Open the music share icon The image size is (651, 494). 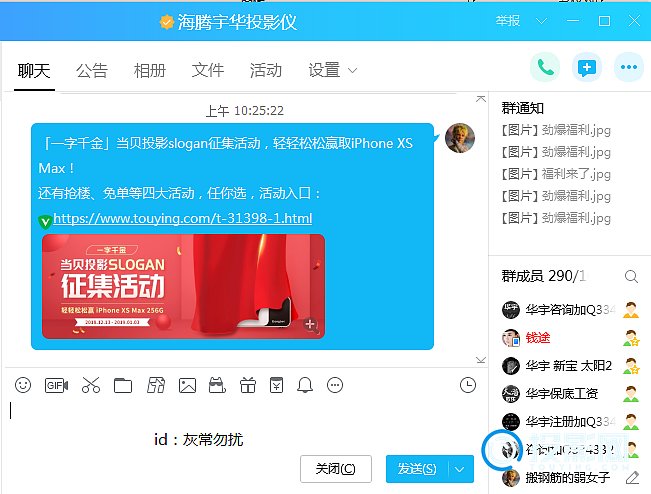pyautogui.click(x=156, y=385)
